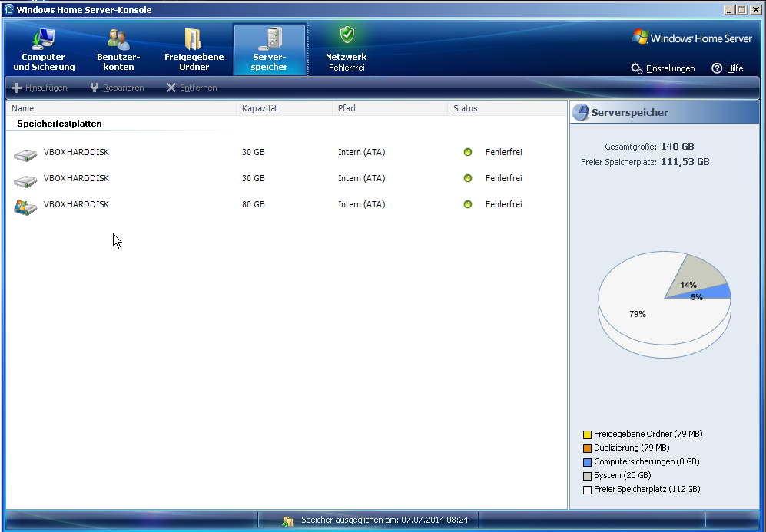This screenshot has height=532, width=766.
Task: Click the Windows Home Server logo
Action: pos(691,38)
